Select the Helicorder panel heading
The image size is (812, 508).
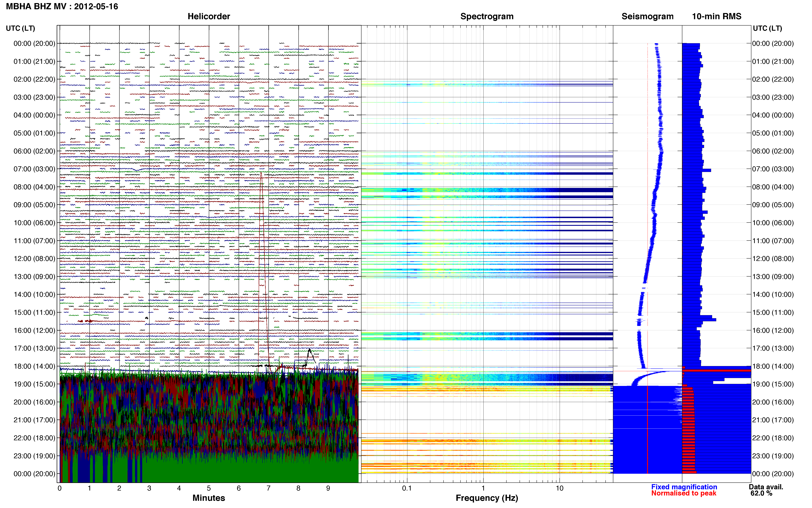click(x=209, y=16)
